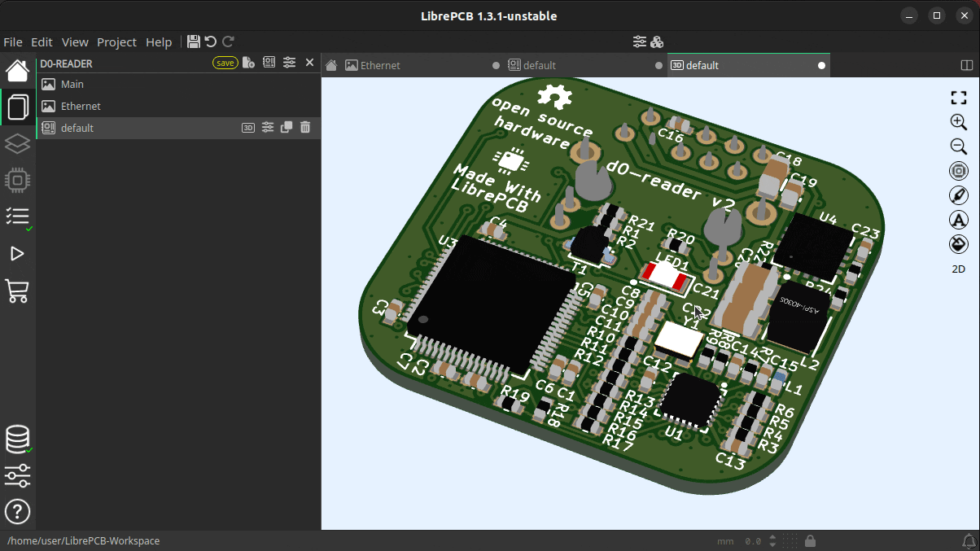
Task: Switch to the 2D board view
Action: [x=959, y=269]
